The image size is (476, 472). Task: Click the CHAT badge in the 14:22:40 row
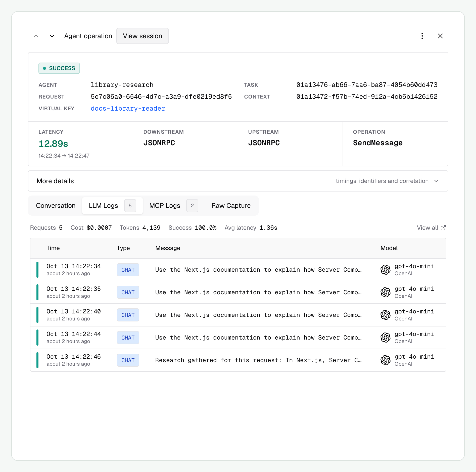tap(128, 315)
